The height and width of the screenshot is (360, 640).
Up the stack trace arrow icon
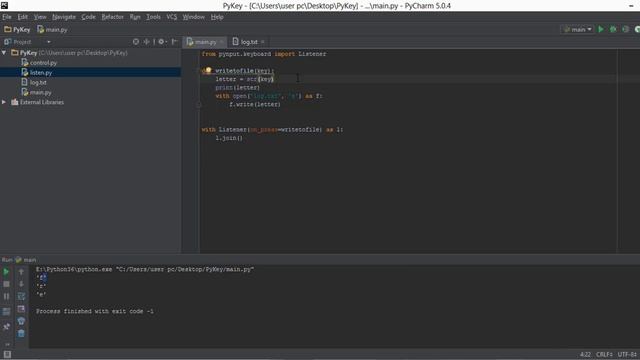21,272
